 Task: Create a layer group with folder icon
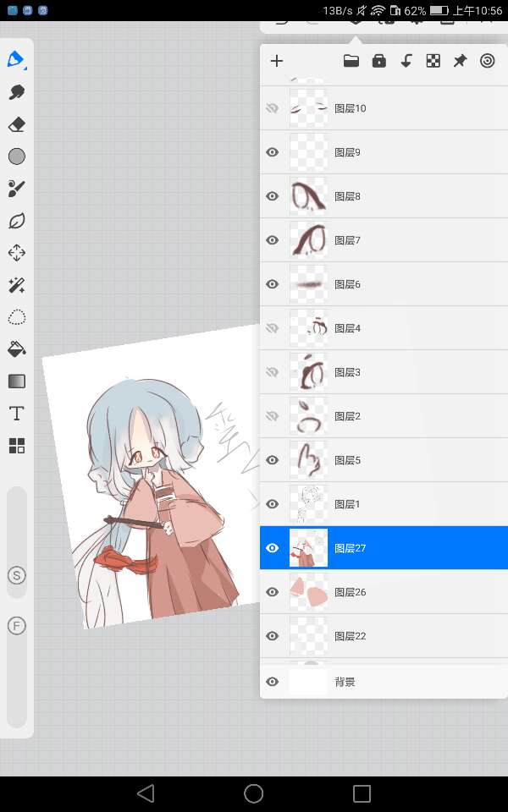[x=351, y=61]
